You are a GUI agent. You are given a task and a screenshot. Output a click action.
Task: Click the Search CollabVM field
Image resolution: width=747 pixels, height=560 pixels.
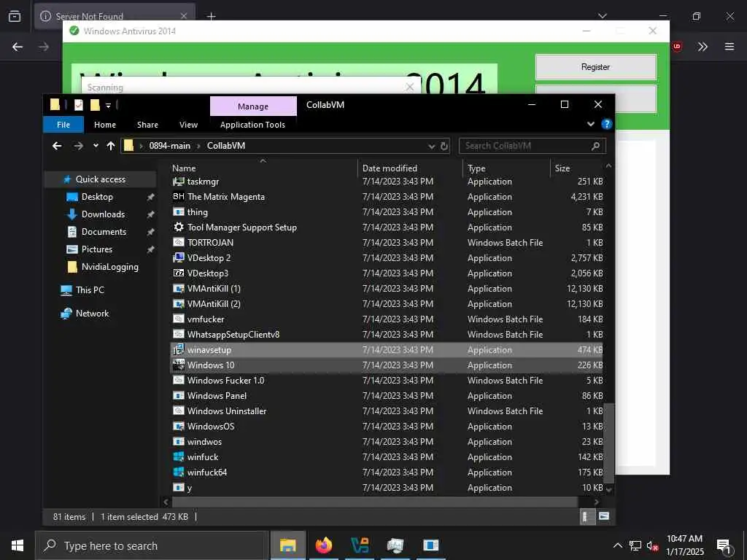tap(532, 146)
